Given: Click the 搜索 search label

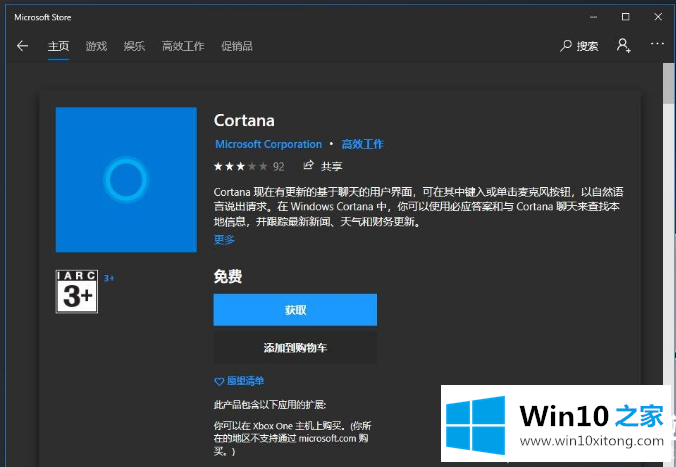Looking at the screenshot, I should click(x=588, y=46).
